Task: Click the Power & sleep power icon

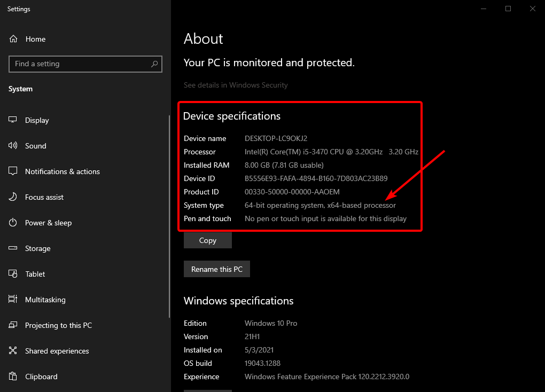Action: (13, 222)
